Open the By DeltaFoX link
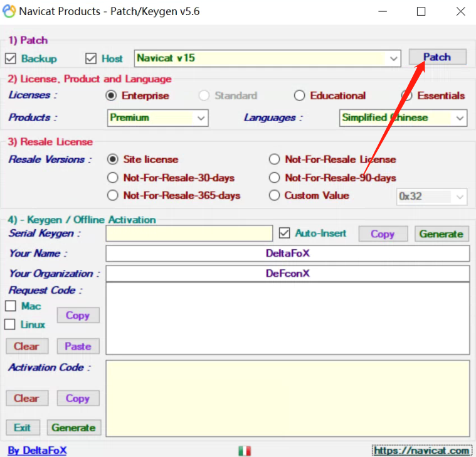 [37, 450]
